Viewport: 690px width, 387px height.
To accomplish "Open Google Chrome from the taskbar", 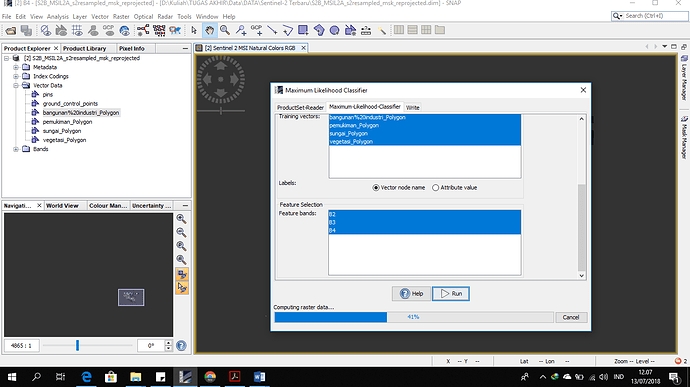I will tap(210, 377).
